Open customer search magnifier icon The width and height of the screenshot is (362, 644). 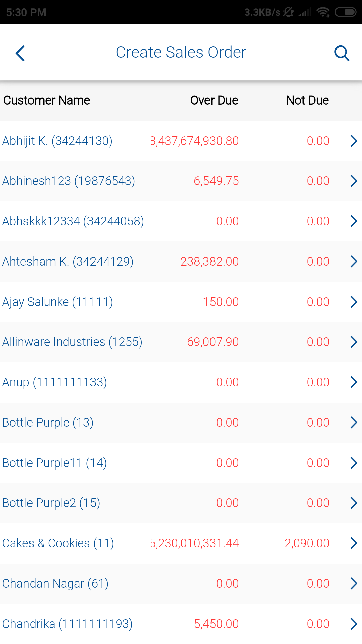(342, 53)
